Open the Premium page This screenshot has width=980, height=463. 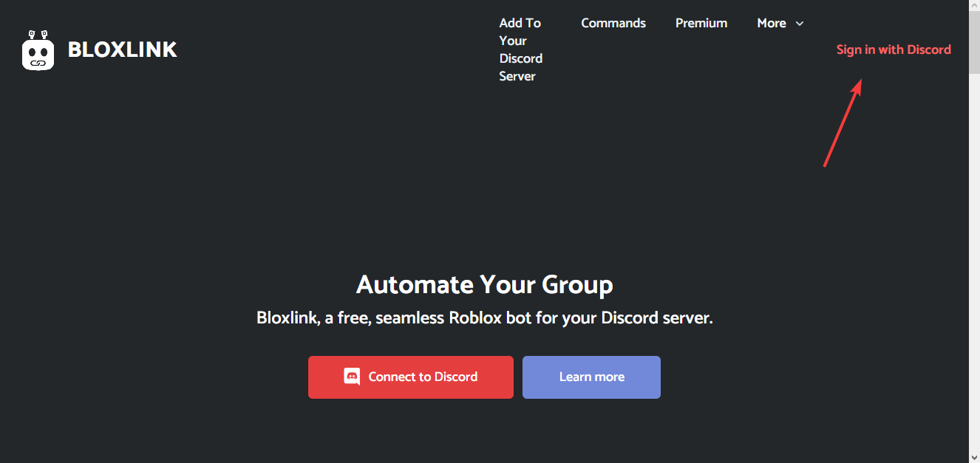tap(701, 23)
